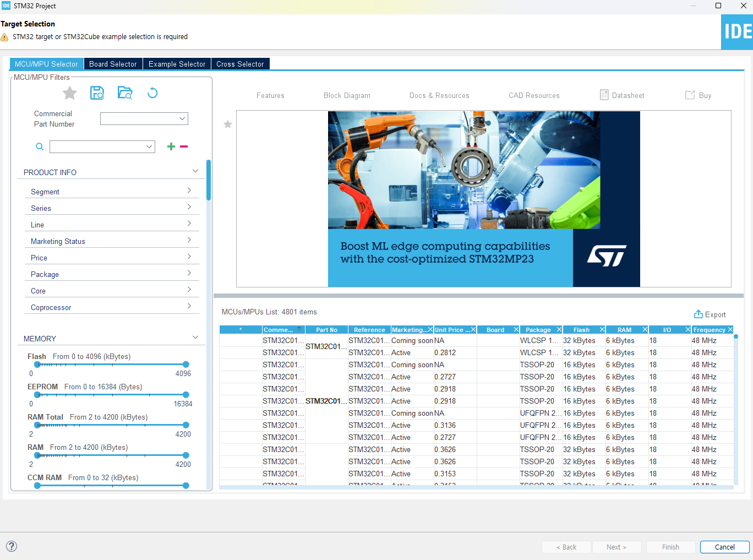Collapse the MEMORY section
753x560 pixels.
pos(195,338)
